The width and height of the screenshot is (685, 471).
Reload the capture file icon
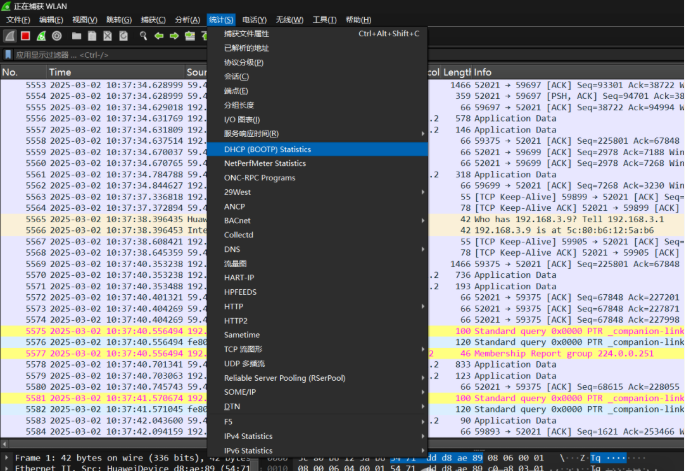coord(123,36)
